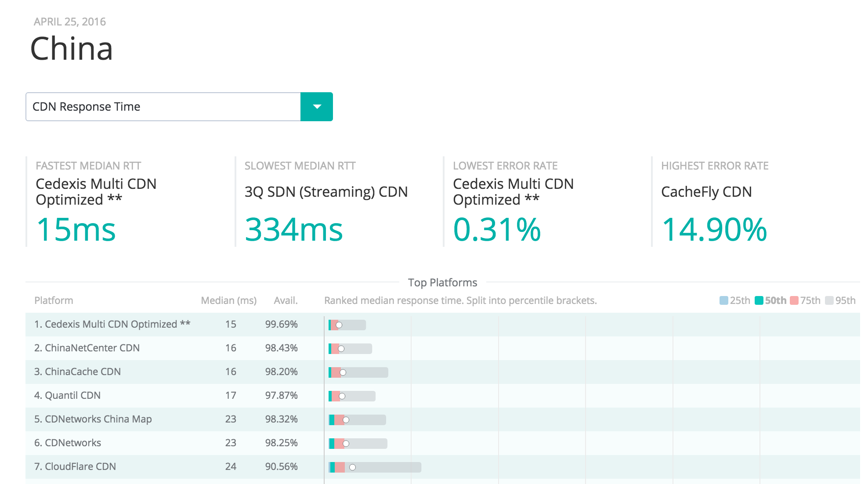This screenshot has width=868, height=484.
Task: Click the CDNetworks China Map 98.32% availability
Action: (281, 419)
